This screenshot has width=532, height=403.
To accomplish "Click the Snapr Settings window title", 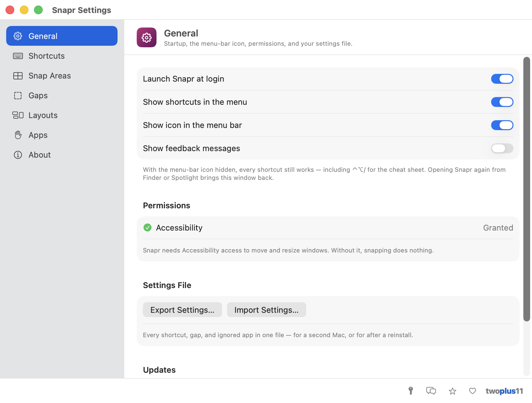I will pos(82,10).
